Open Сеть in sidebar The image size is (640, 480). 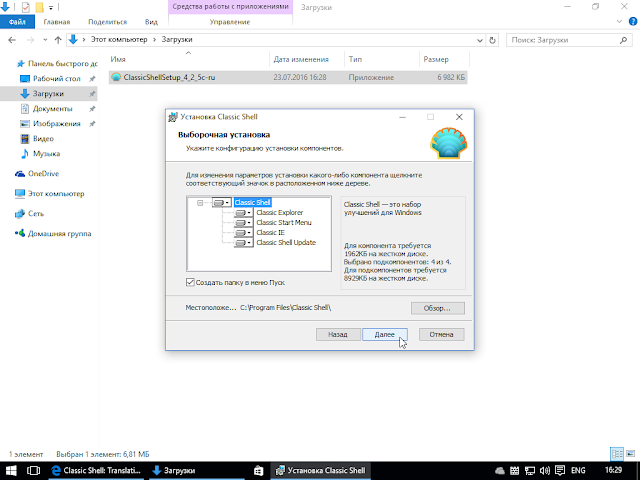click(x=29, y=213)
